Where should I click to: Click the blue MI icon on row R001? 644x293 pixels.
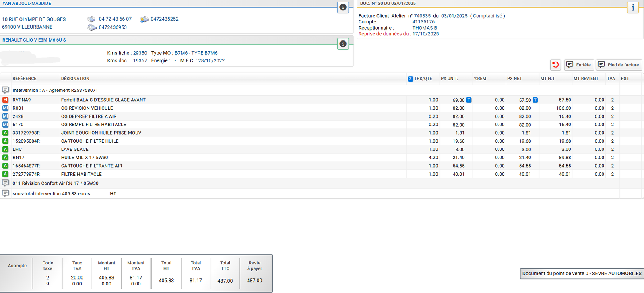coord(6,108)
